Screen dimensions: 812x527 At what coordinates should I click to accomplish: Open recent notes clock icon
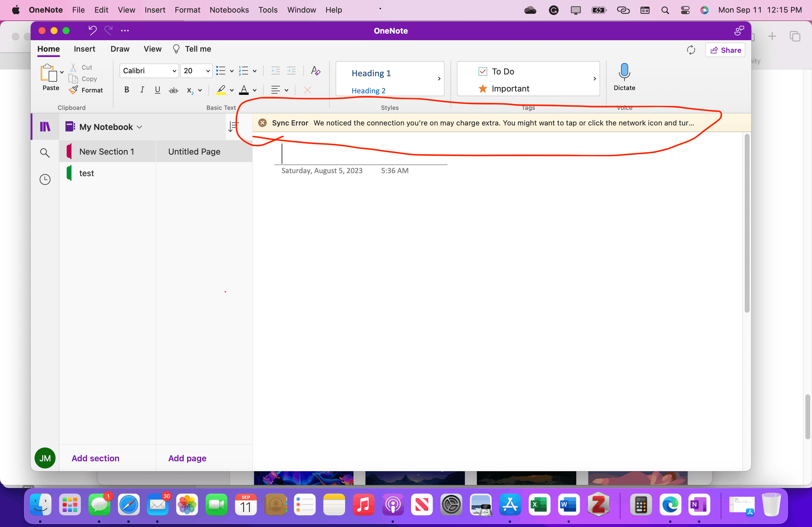click(45, 179)
